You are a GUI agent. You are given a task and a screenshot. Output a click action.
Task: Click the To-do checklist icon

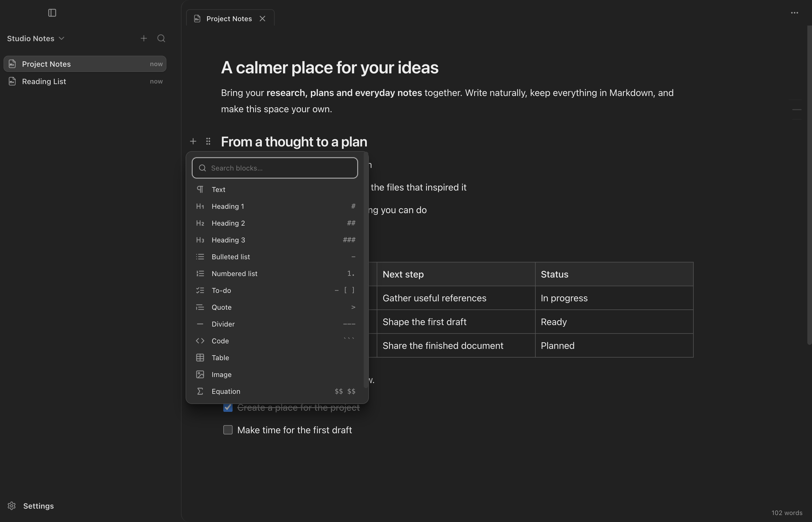coord(200,291)
